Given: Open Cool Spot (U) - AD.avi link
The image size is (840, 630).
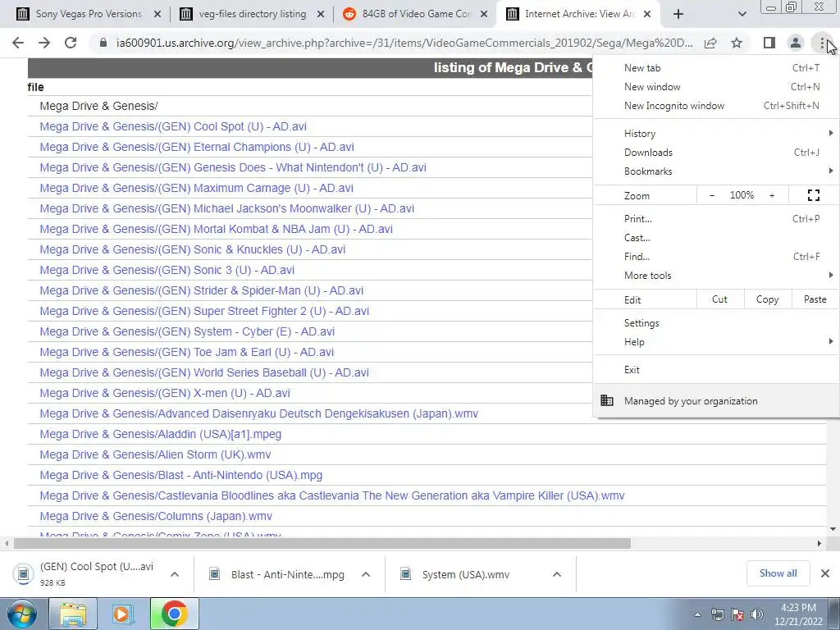Looking at the screenshot, I should (173, 127).
